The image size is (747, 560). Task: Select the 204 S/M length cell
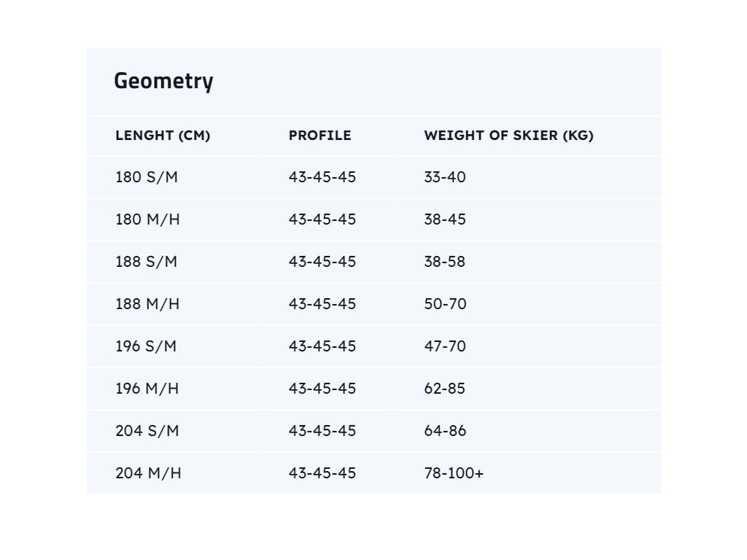(147, 431)
